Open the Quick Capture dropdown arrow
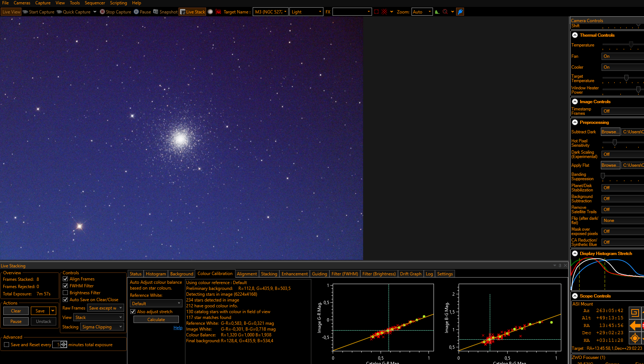This screenshot has width=644, height=364. [95, 12]
